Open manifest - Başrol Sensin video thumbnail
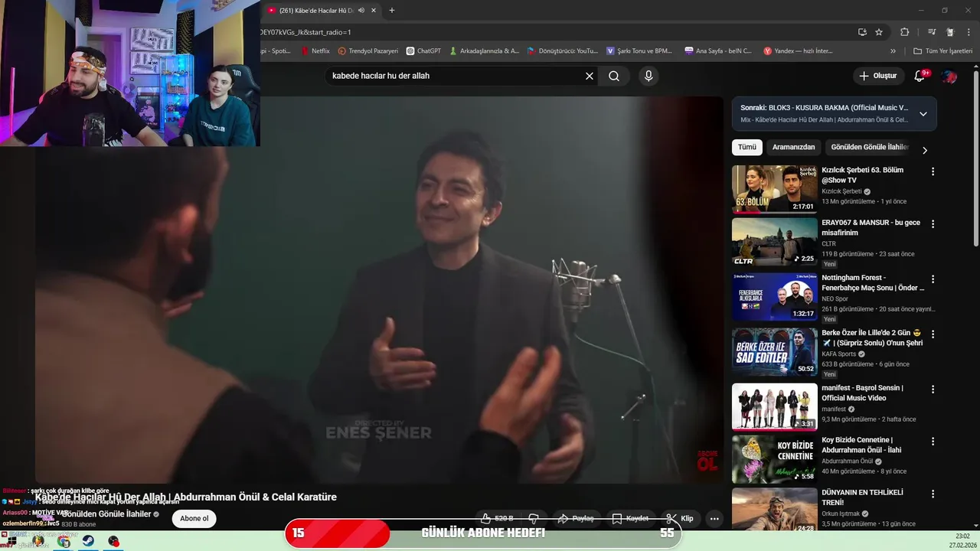This screenshot has width=980, height=551. pyautogui.click(x=774, y=407)
